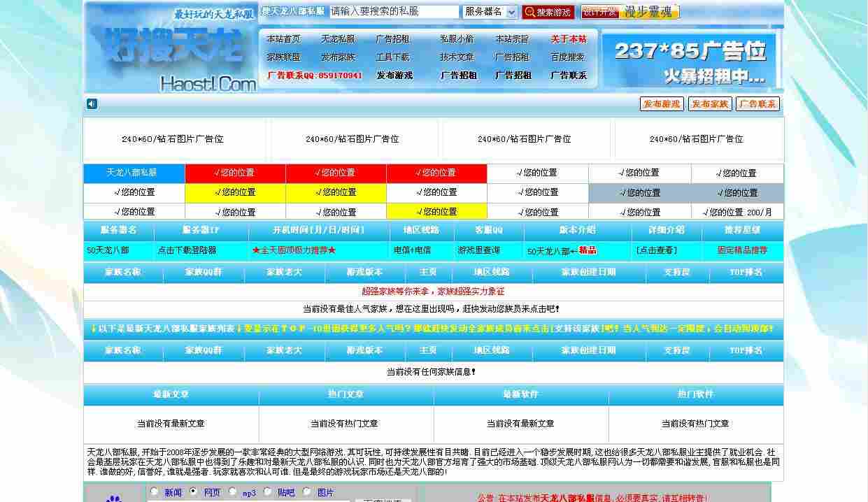This screenshot has width=868, height=502.
Task: Click the 广告联系 button at top right
Action: click(x=757, y=103)
